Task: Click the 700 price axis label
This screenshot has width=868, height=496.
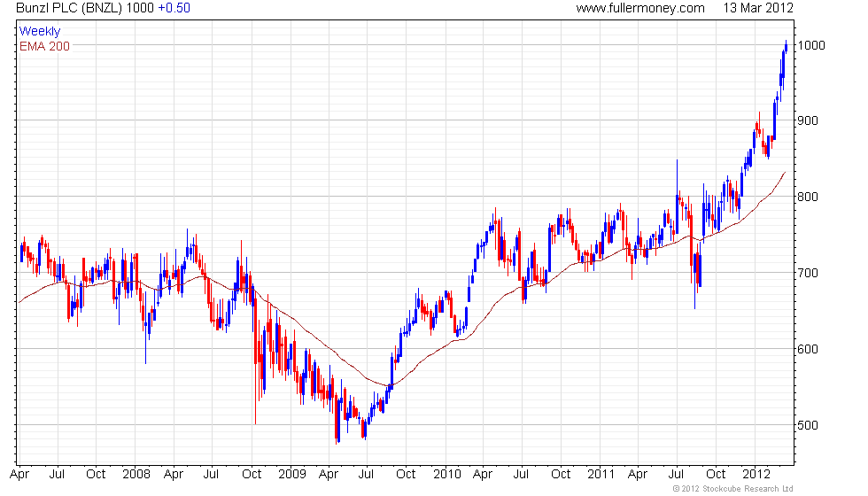Action: [808, 273]
